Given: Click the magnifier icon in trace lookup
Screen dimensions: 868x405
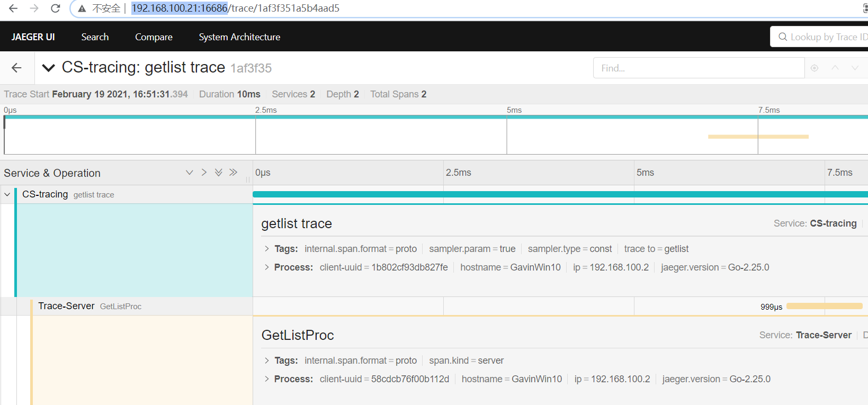Looking at the screenshot, I should [x=782, y=37].
